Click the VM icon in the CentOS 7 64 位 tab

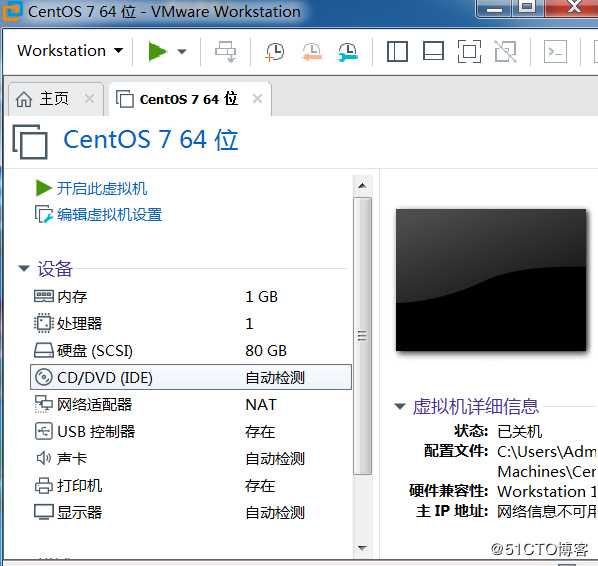pos(125,99)
